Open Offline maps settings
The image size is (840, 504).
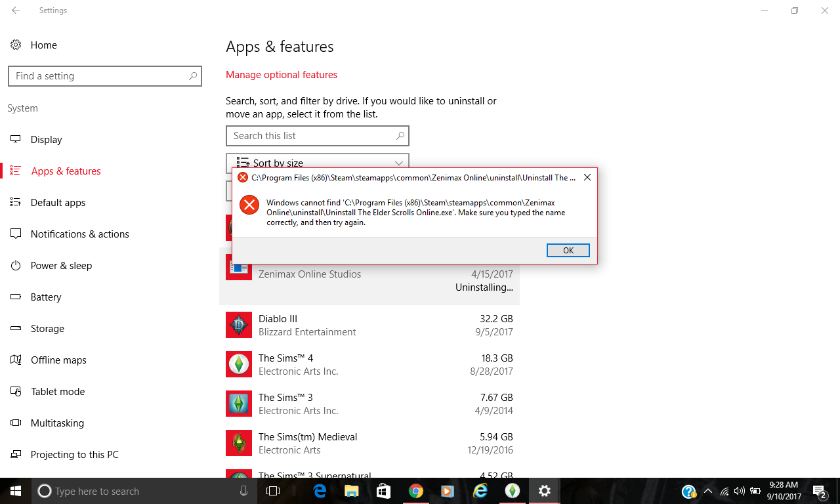point(58,360)
